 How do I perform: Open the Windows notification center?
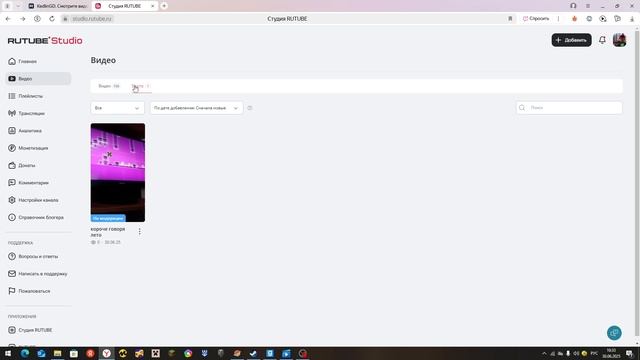pyautogui.click(x=629, y=353)
